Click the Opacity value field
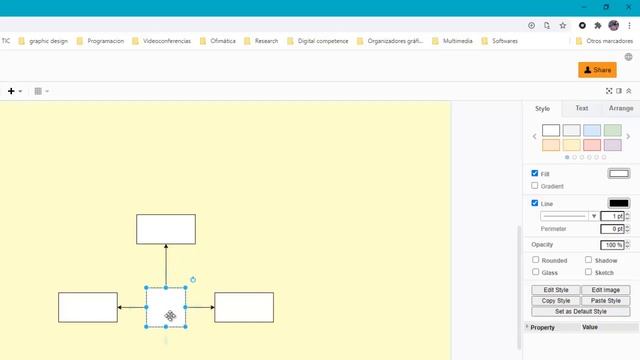 click(612, 245)
